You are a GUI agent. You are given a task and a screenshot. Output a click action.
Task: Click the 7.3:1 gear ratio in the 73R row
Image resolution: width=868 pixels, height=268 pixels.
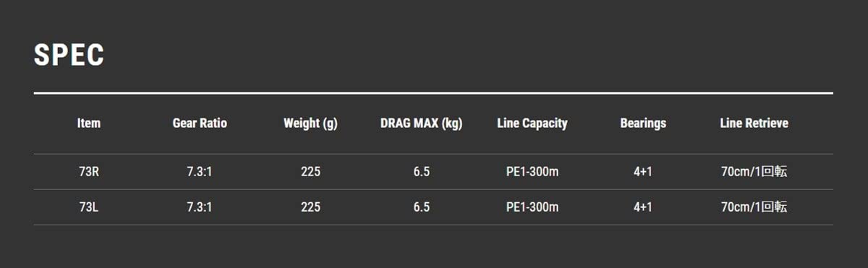(x=200, y=172)
